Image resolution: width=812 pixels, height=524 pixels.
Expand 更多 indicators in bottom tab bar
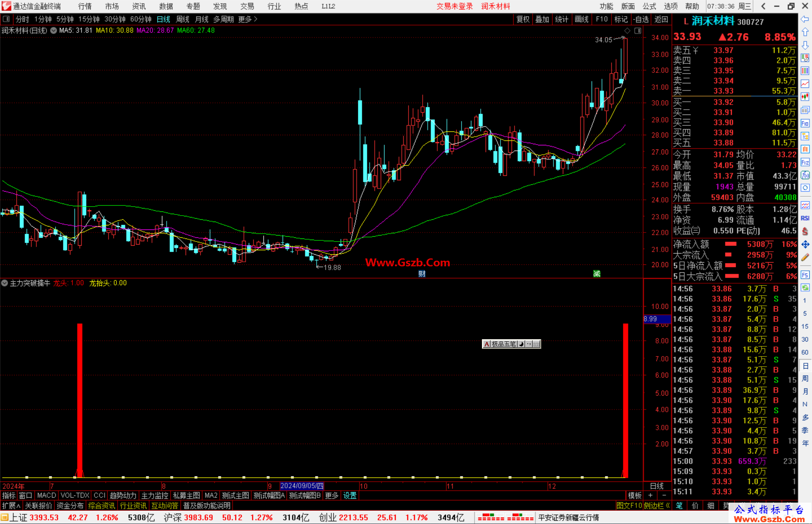[x=332, y=496]
